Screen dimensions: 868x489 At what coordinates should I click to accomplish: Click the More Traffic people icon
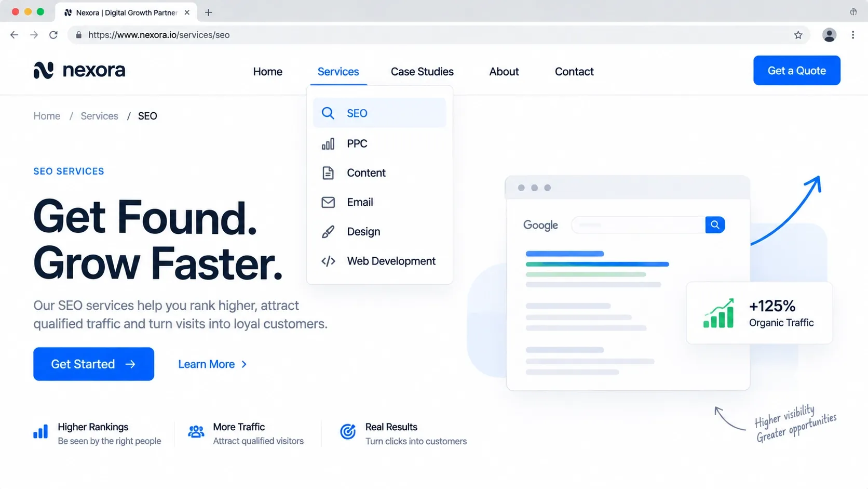click(196, 432)
